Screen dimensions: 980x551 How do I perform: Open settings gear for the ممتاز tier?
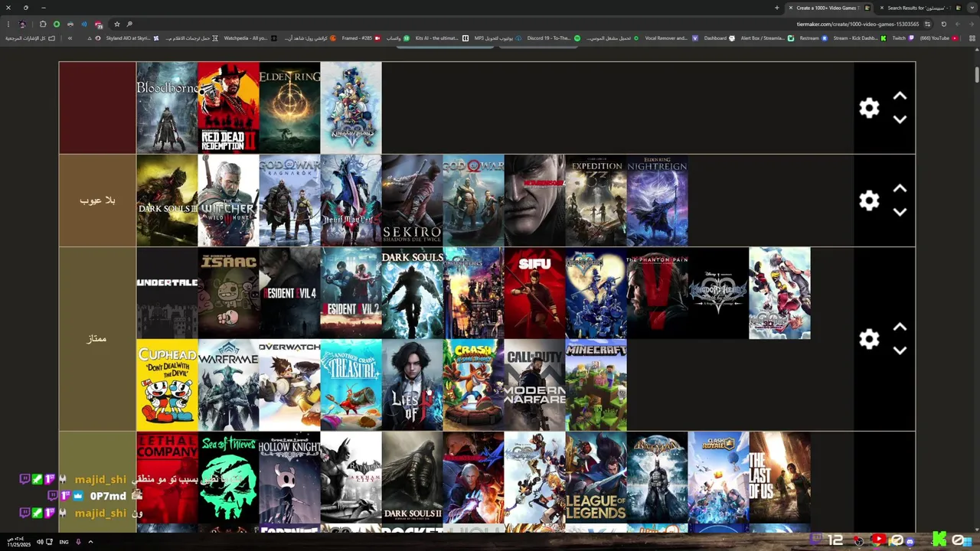[x=869, y=339]
